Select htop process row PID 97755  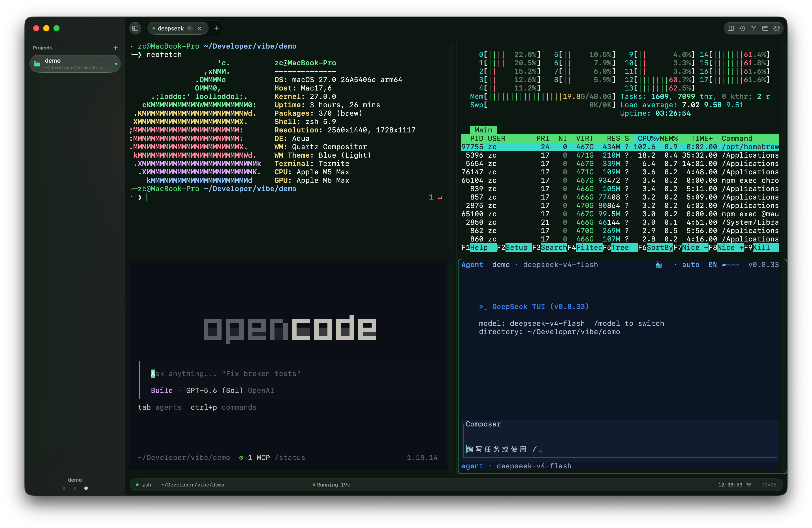click(620, 147)
